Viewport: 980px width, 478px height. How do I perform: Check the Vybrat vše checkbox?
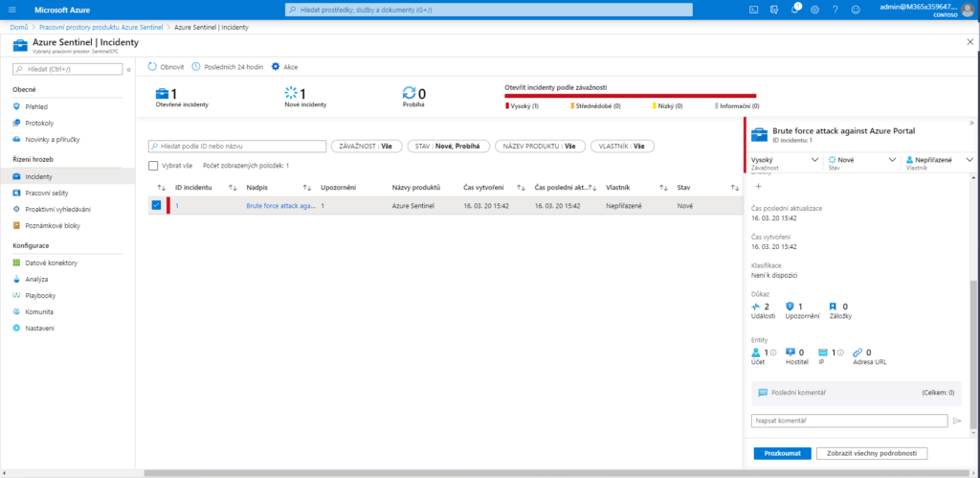pyautogui.click(x=153, y=166)
